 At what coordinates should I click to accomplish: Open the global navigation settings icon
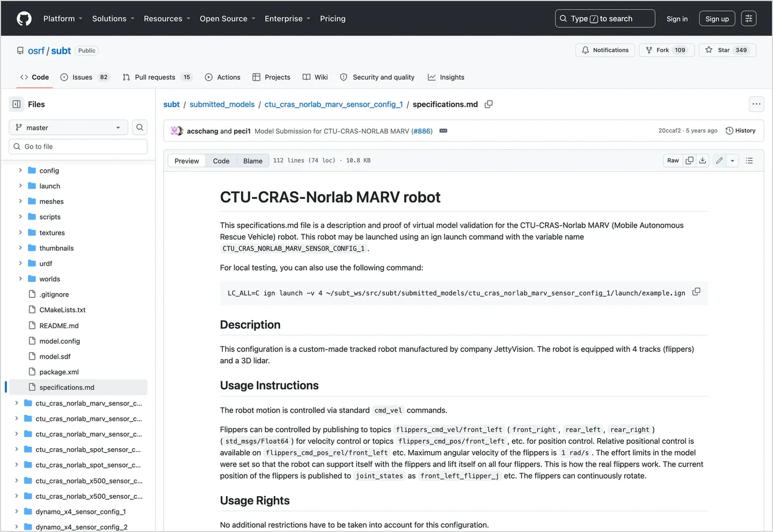pyautogui.click(x=749, y=19)
